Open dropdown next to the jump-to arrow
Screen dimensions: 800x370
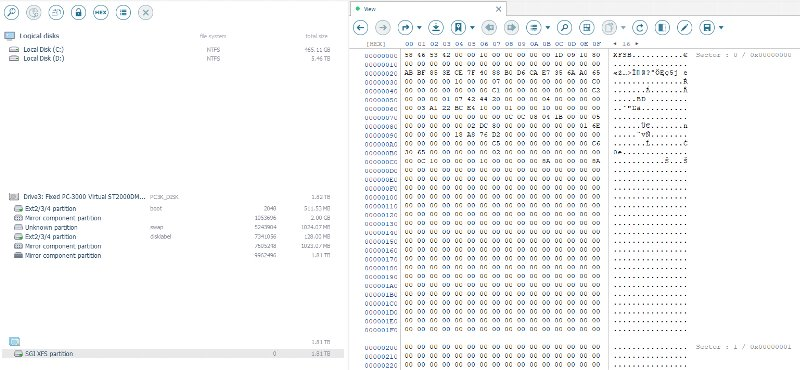coord(419,27)
